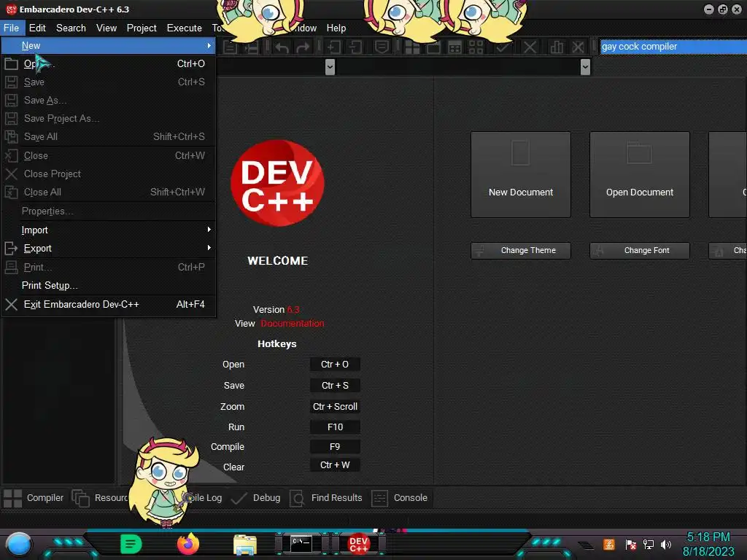
Task: Click the Windows Start orb
Action: tap(19, 544)
